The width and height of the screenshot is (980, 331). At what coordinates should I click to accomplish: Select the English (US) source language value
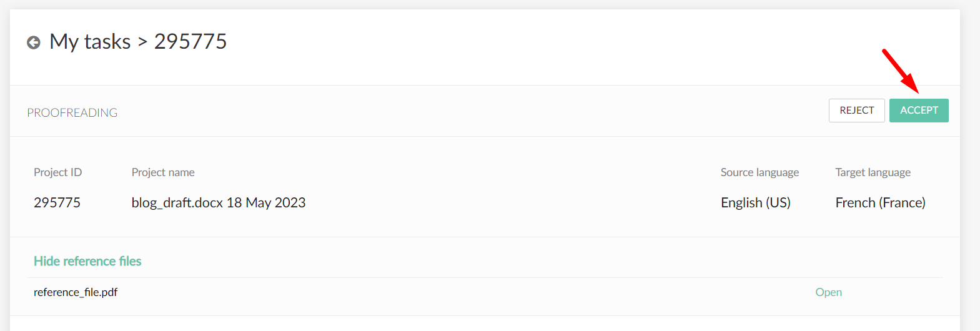(756, 203)
